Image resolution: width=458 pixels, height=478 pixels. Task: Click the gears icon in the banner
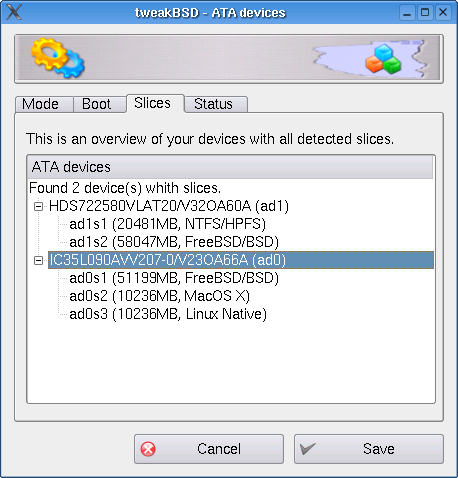click(x=58, y=58)
